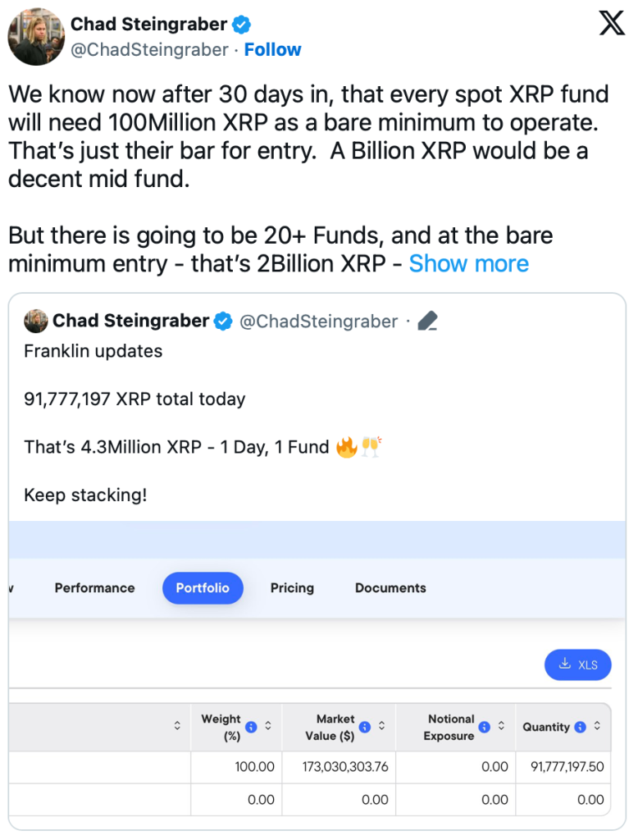Click info icon next to Weight (%)
This screenshot has height=840, width=638.
pos(252,727)
